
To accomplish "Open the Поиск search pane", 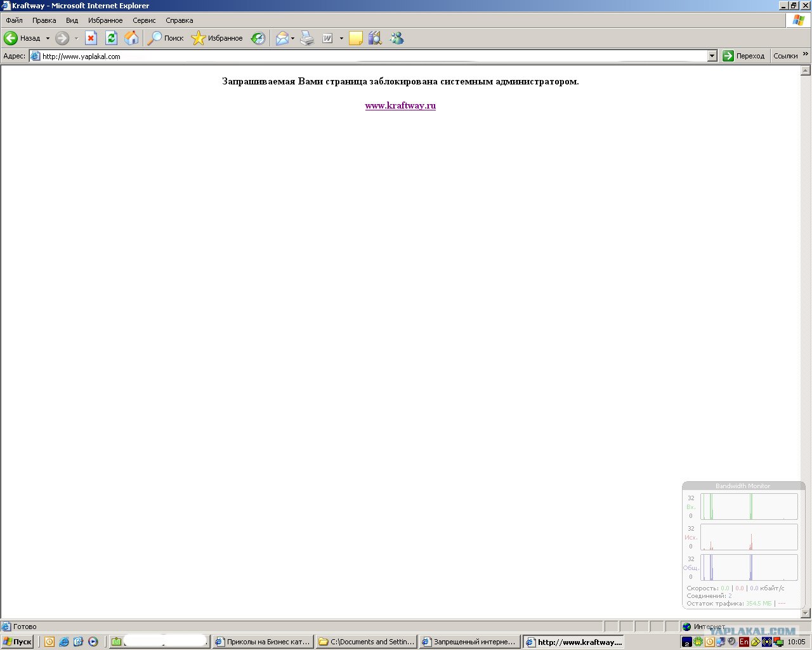I will (x=166, y=38).
